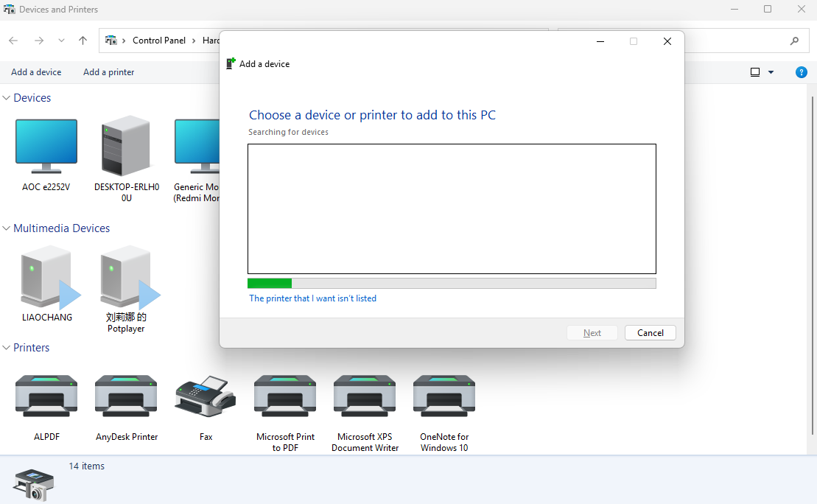
Task: Select the Fax device icon
Action: click(x=206, y=397)
